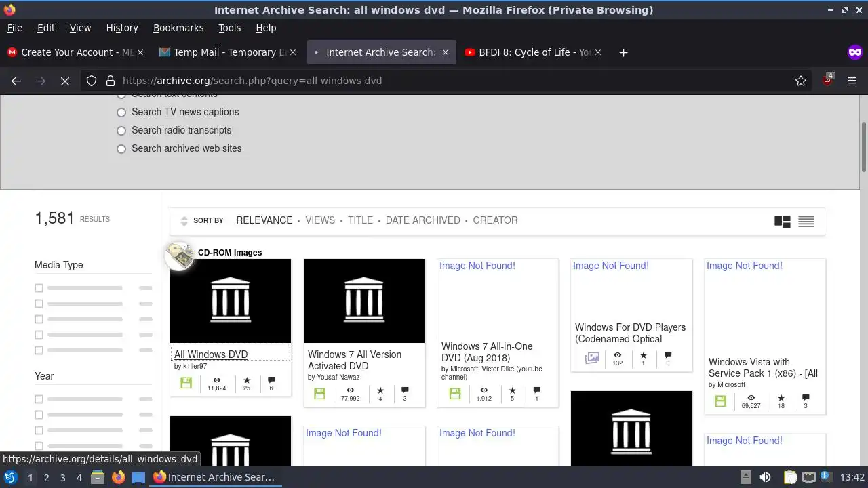
Task: Click software floppy icon on All Windows DVD
Action: click(186, 383)
